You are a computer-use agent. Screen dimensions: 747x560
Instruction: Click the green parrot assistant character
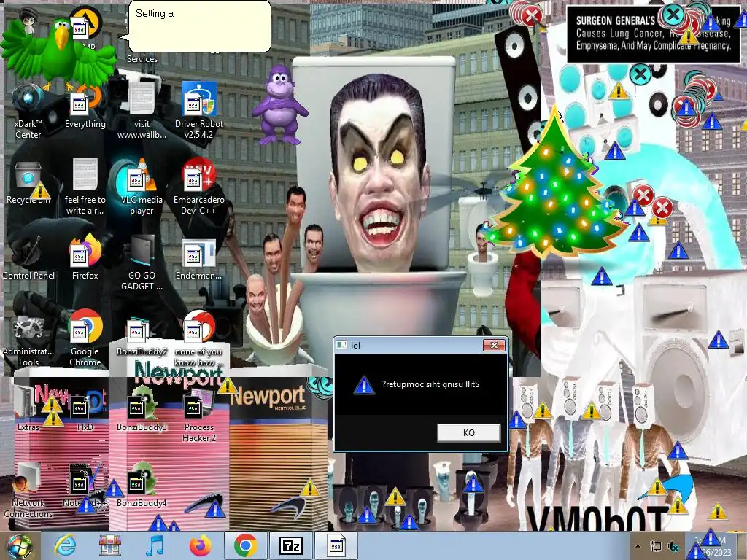coord(58,53)
